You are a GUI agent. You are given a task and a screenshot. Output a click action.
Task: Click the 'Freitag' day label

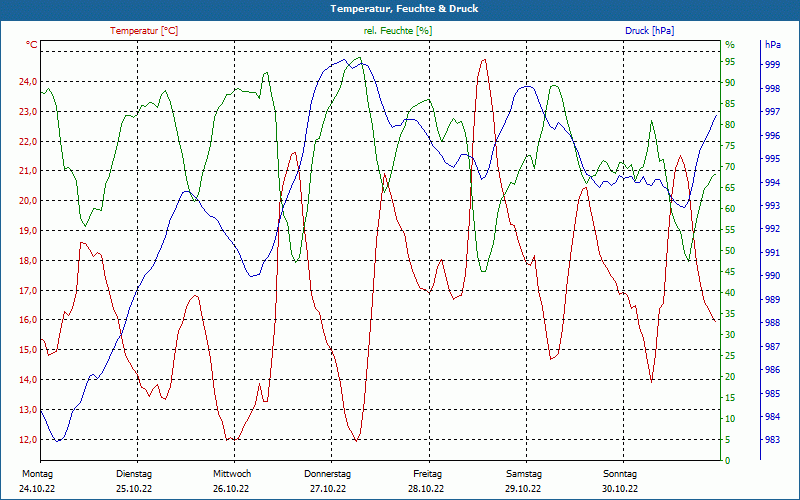pos(428,474)
